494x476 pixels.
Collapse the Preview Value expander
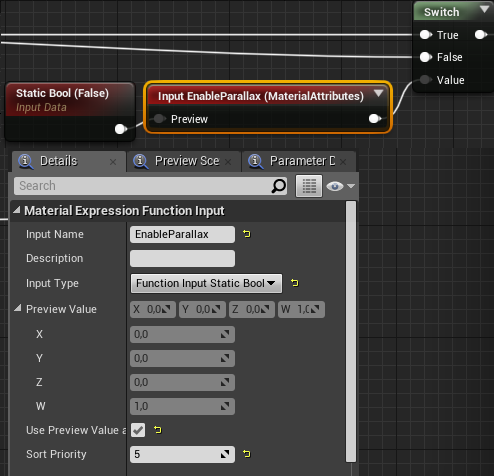pyautogui.click(x=18, y=308)
